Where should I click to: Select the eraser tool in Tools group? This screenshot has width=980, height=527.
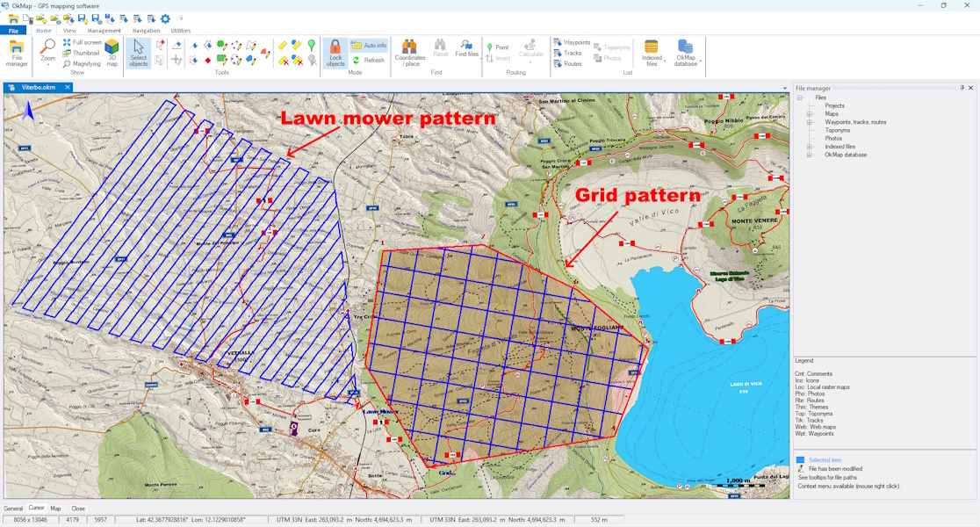[x=177, y=45]
